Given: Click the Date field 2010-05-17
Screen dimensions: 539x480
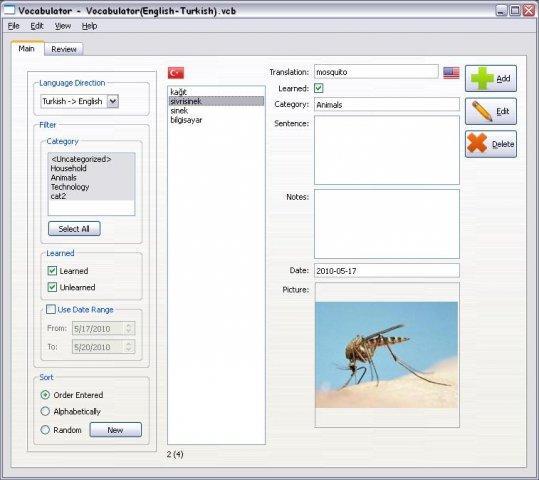Looking at the screenshot, I should pos(387,271).
